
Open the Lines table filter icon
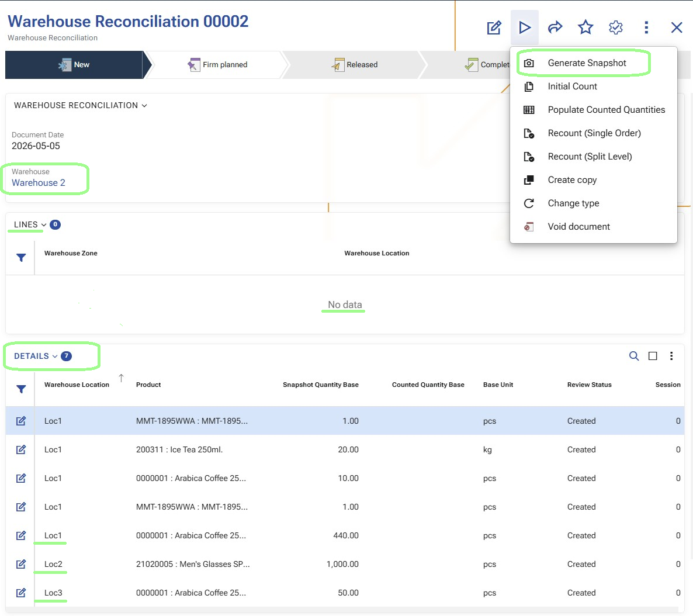(x=21, y=258)
